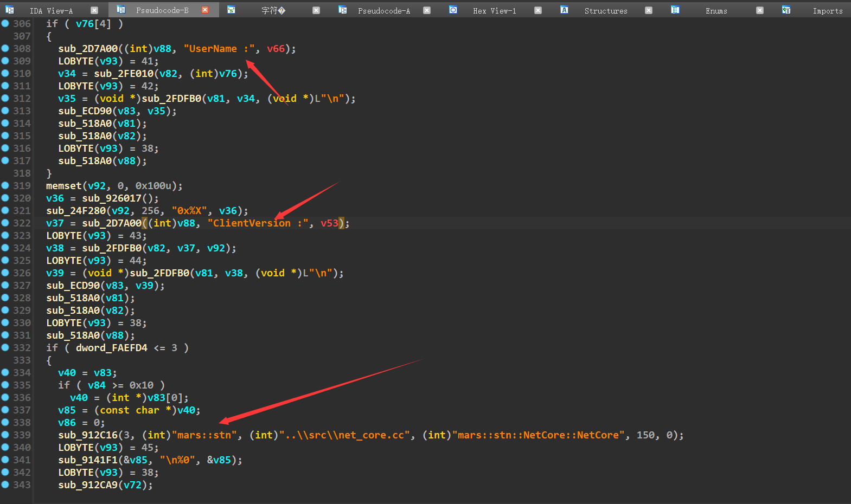Screen dimensions: 851x504
Task: Click the IDA View-A tab icon
Action: [10, 10]
